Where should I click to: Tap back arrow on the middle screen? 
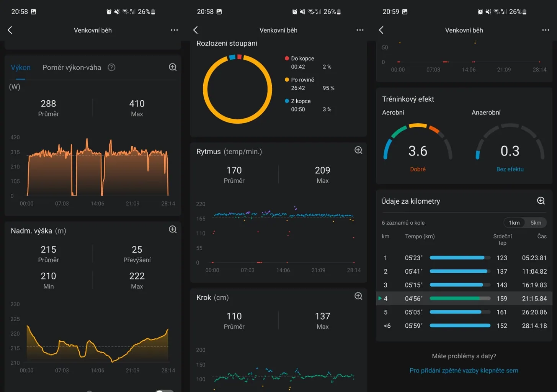pyautogui.click(x=196, y=30)
